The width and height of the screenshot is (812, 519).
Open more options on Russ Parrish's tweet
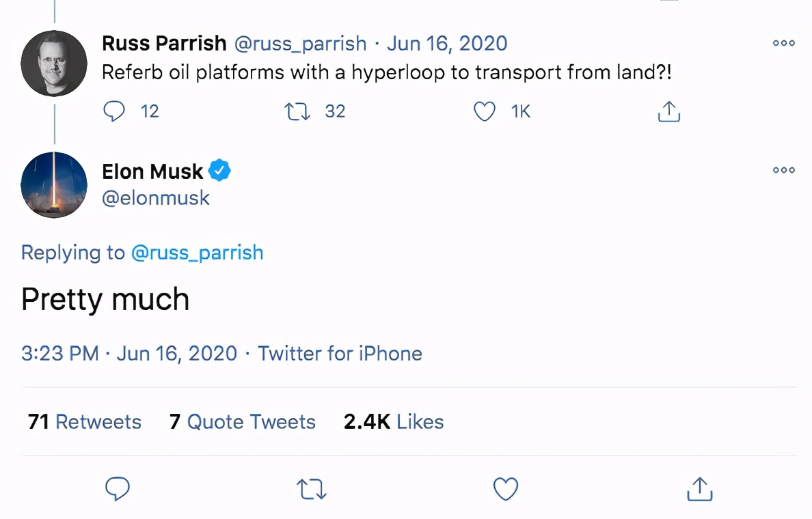pyautogui.click(x=783, y=43)
